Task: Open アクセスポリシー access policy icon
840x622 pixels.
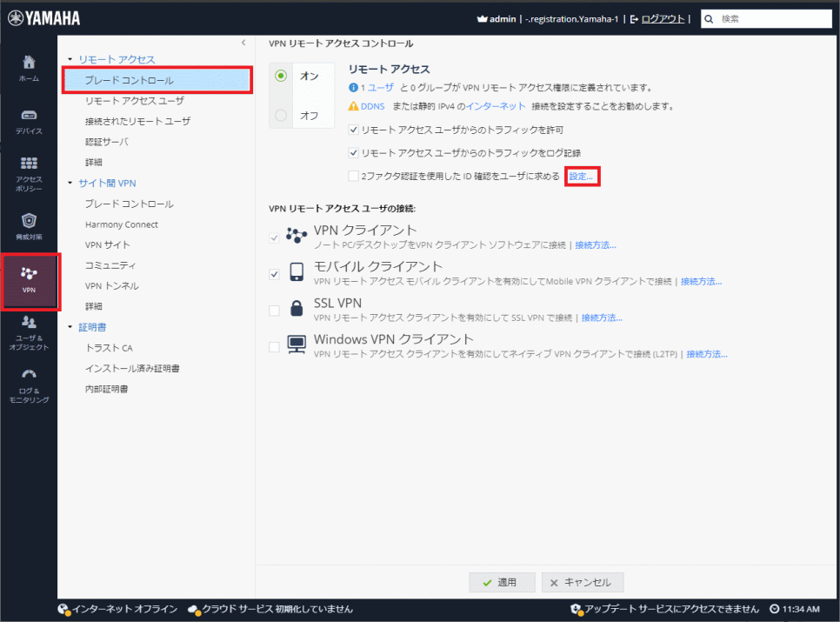Action: [29, 164]
